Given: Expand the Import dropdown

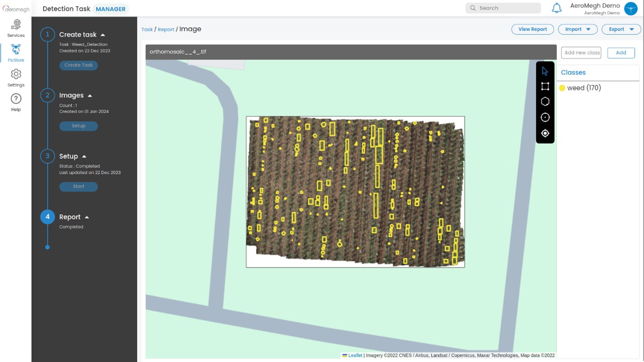Looking at the screenshot, I should [x=577, y=29].
